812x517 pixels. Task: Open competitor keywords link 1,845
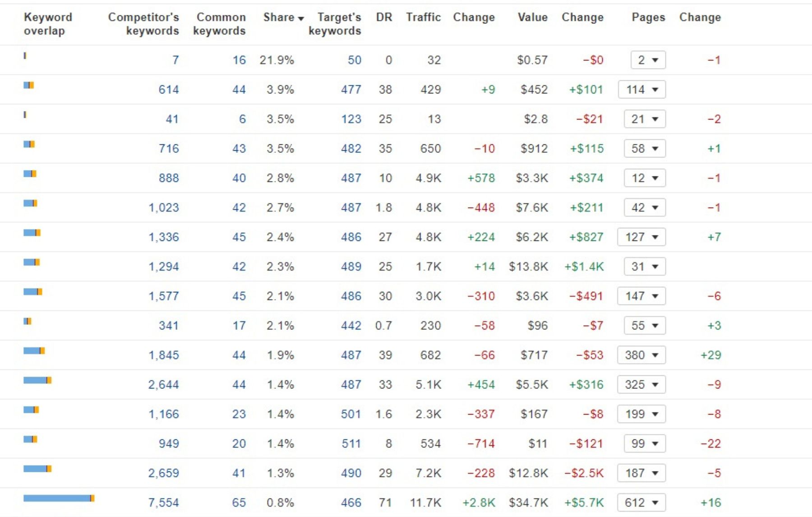163,355
